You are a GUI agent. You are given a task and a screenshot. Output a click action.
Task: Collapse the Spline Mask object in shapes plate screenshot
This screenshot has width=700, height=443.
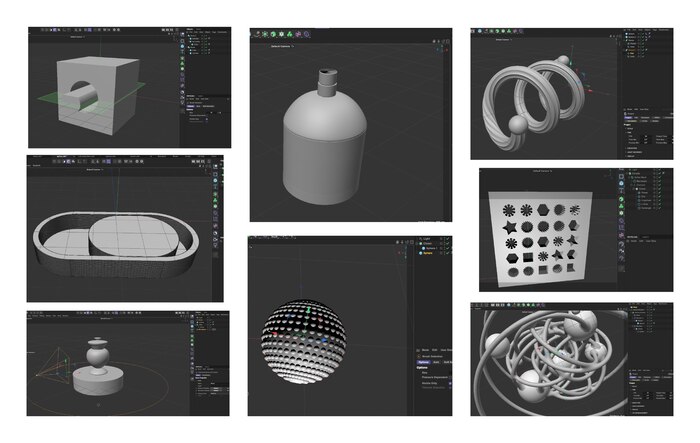(x=629, y=177)
